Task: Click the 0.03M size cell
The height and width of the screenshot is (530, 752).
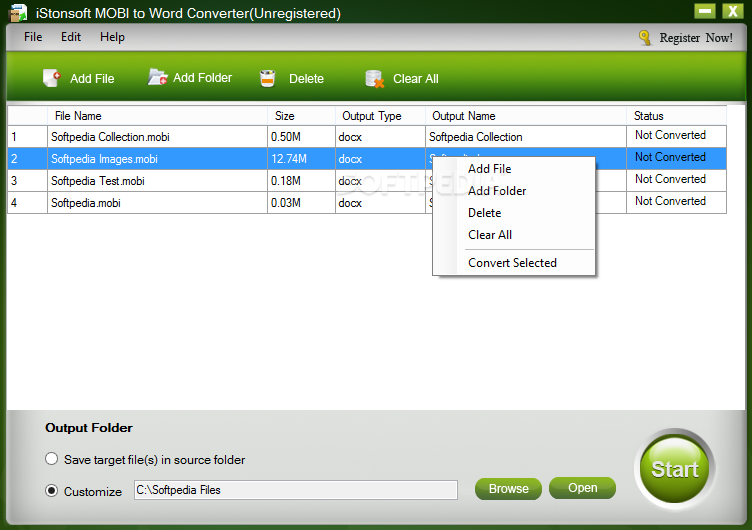Action: (301, 203)
